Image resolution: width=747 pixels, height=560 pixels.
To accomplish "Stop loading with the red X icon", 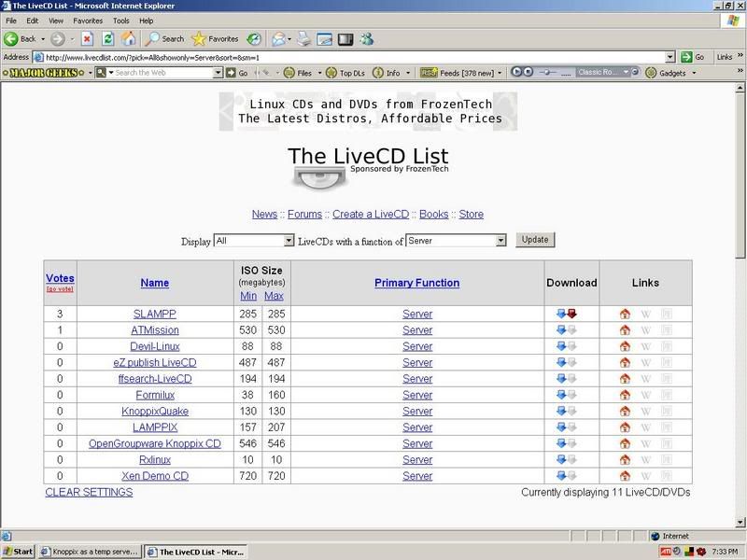I will point(87,39).
